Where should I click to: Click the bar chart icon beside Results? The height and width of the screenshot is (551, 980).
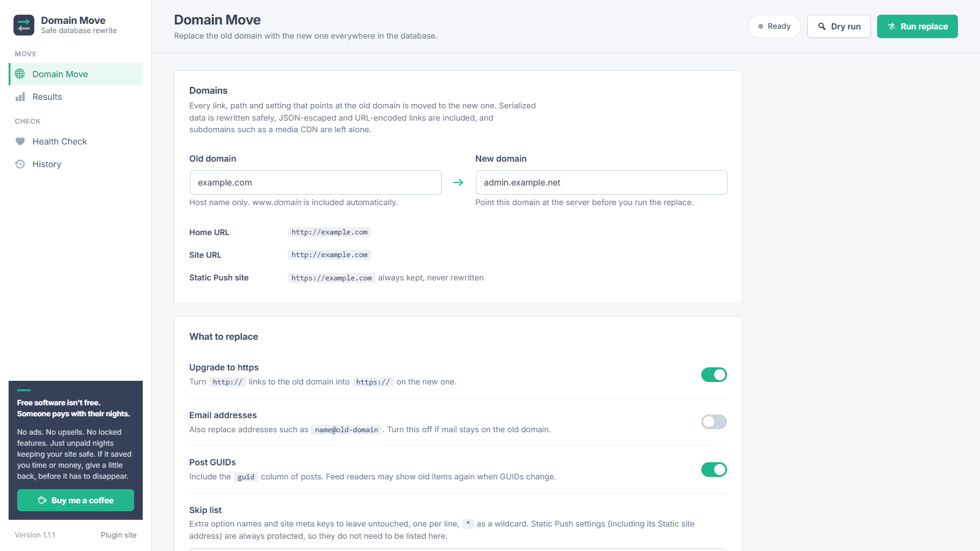click(x=20, y=97)
